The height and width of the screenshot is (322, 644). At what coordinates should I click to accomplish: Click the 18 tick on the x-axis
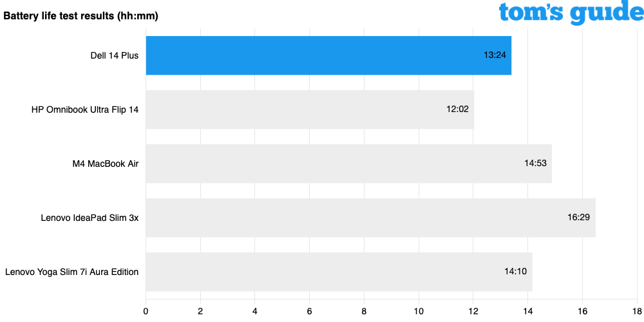click(637, 310)
